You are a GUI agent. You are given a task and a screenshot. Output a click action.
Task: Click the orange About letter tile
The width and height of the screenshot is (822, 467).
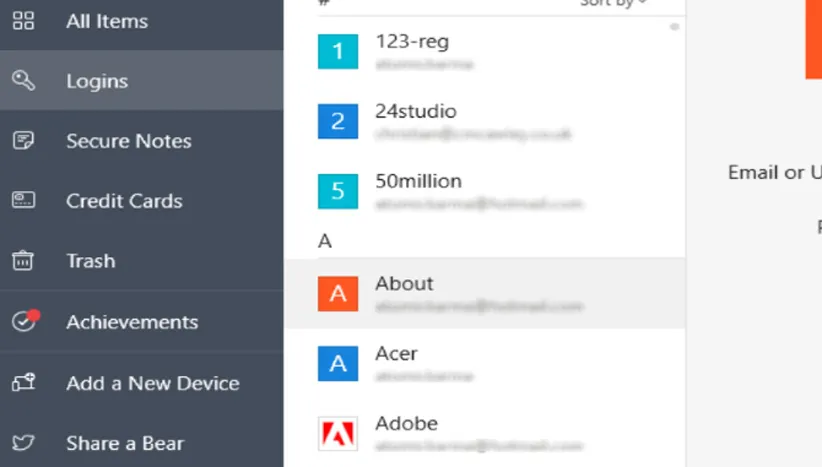(338, 294)
